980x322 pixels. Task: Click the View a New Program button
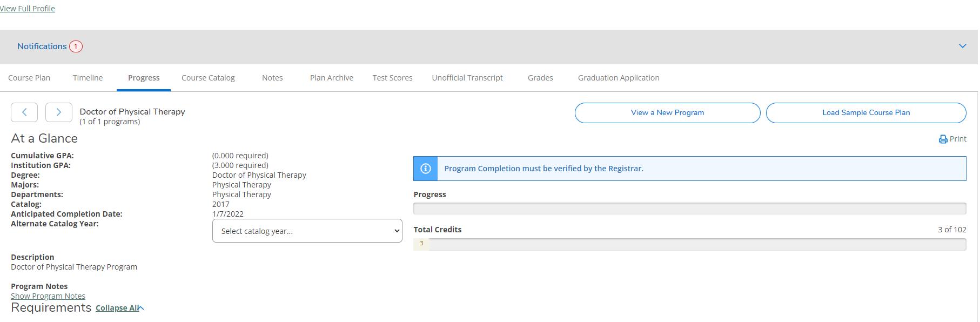(667, 113)
